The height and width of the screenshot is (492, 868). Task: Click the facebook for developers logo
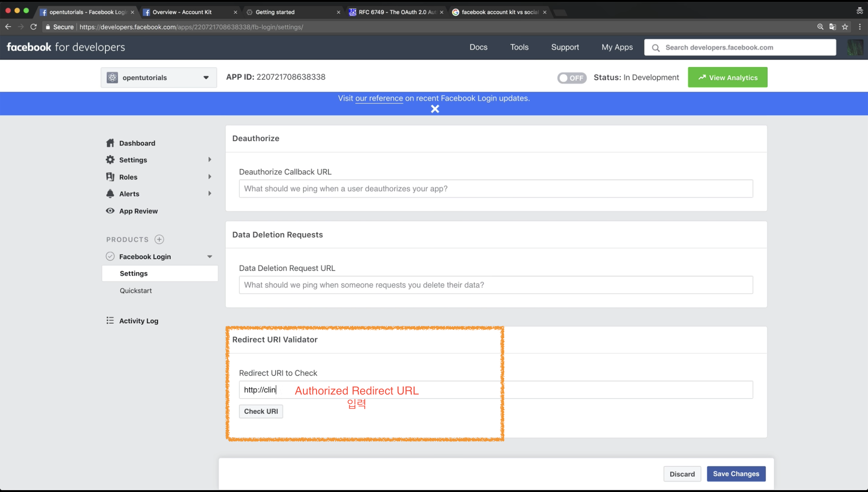pos(66,47)
